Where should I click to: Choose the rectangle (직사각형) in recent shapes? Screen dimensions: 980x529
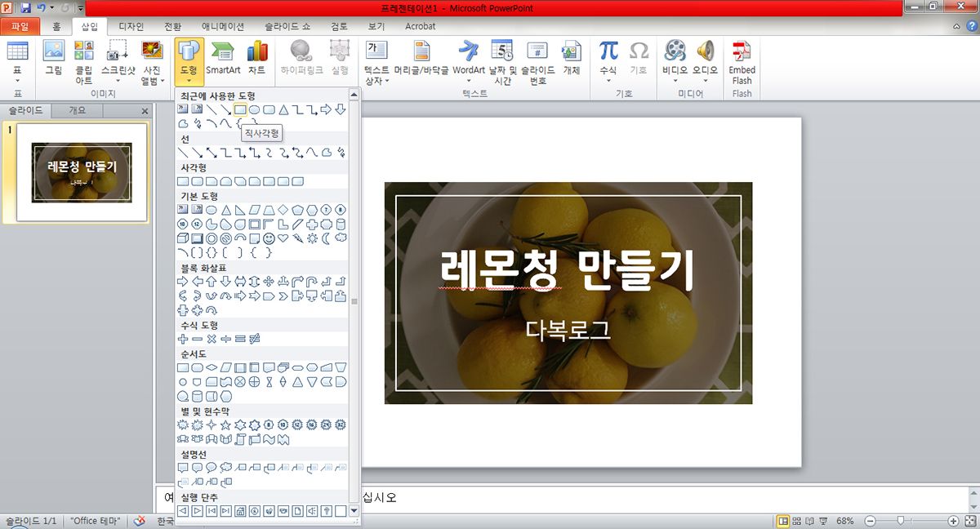coord(240,109)
